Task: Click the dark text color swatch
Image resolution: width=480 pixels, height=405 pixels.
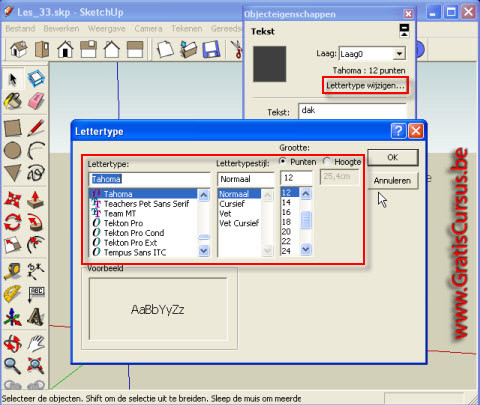Action: [x=269, y=64]
